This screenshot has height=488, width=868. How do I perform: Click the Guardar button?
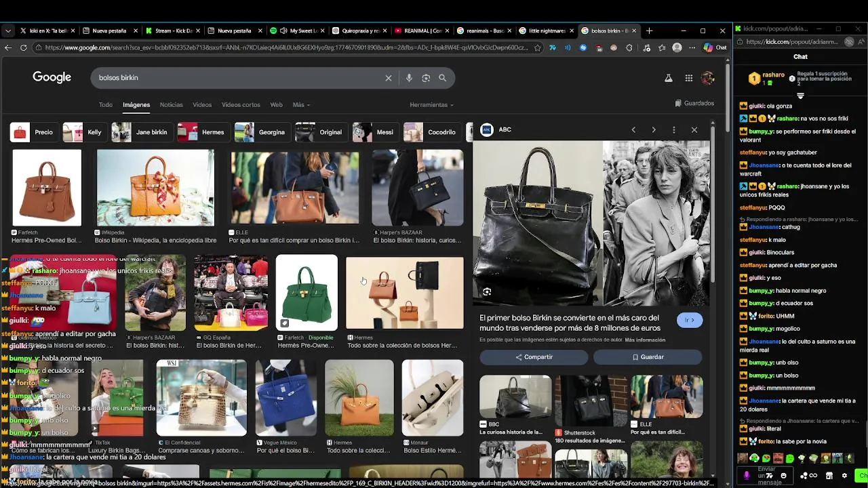648,357
